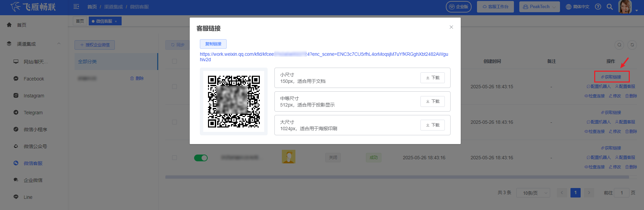This screenshot has width=644, height=210.
Task: Tick the checkbox in the 18:43:15 row
Action: point(174,87)
